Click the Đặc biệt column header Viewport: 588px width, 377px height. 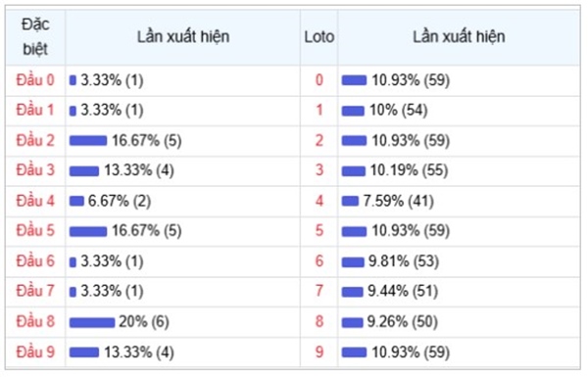point(35,37)
